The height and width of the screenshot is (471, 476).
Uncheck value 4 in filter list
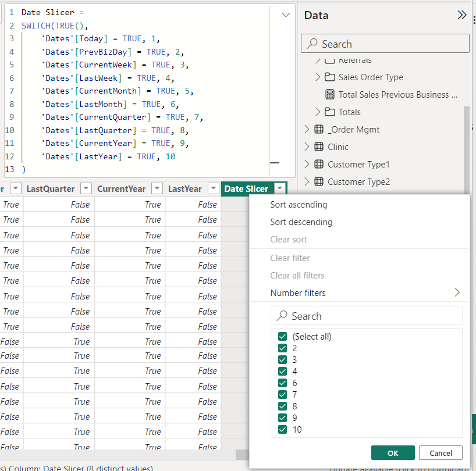point(282,371)
